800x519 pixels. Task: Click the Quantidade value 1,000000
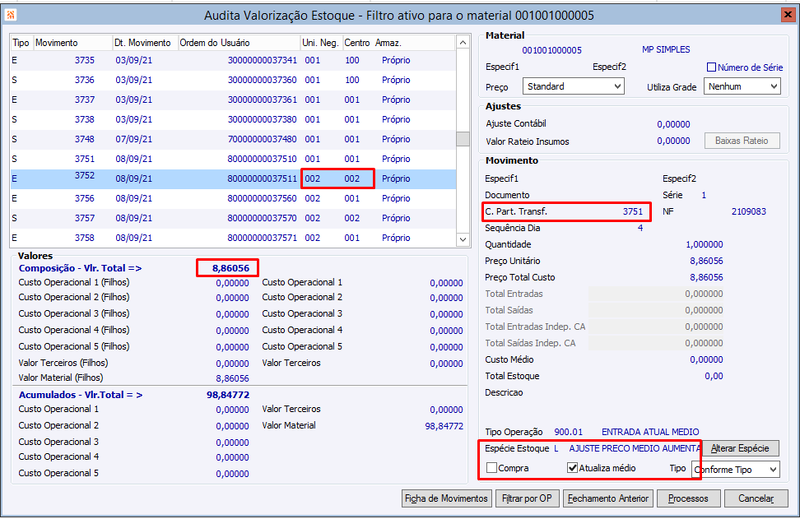pyautogui.click(x=704, y=244)
